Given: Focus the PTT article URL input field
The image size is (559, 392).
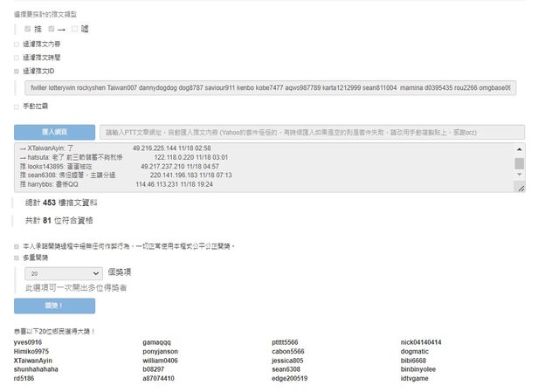Looking at the screenshot, I should (x=312, y=132).
